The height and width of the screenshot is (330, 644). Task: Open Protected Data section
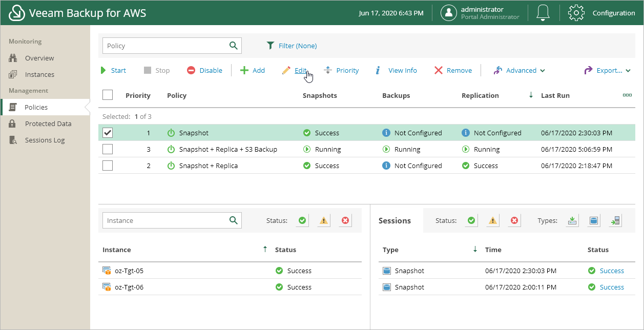point(48,123)
